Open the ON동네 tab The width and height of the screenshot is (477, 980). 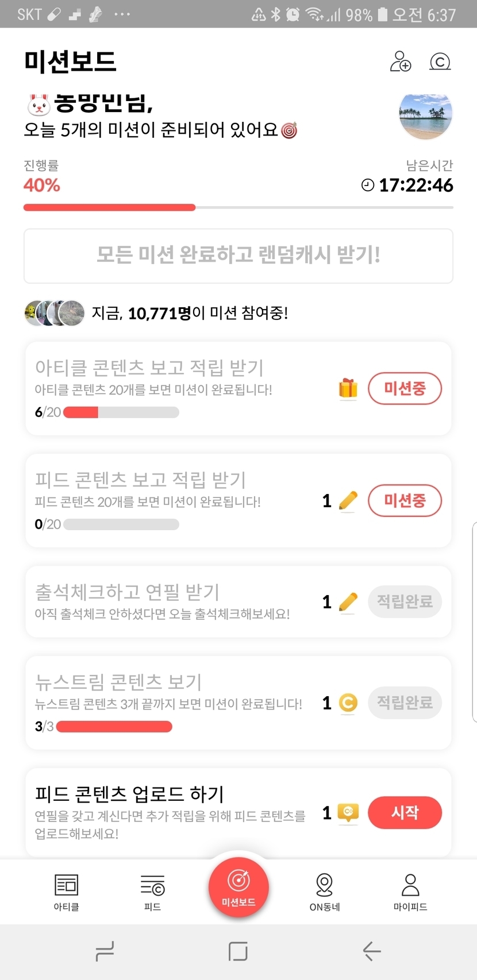324,892
